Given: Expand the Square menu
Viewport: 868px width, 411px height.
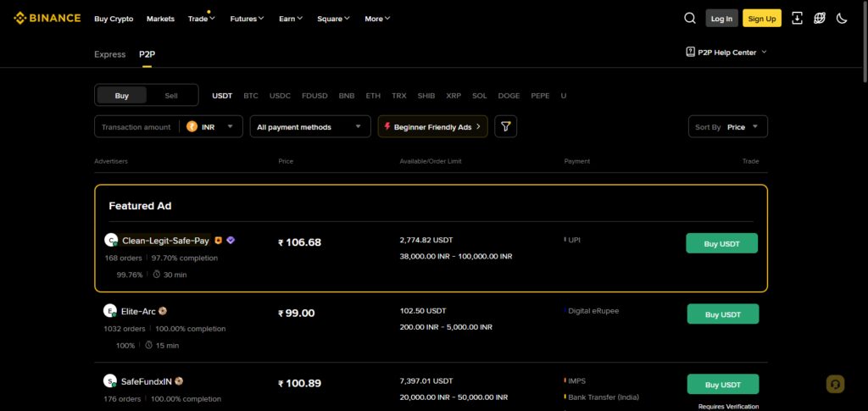Looking at the screenshot, I should click(x=333, y=19).
